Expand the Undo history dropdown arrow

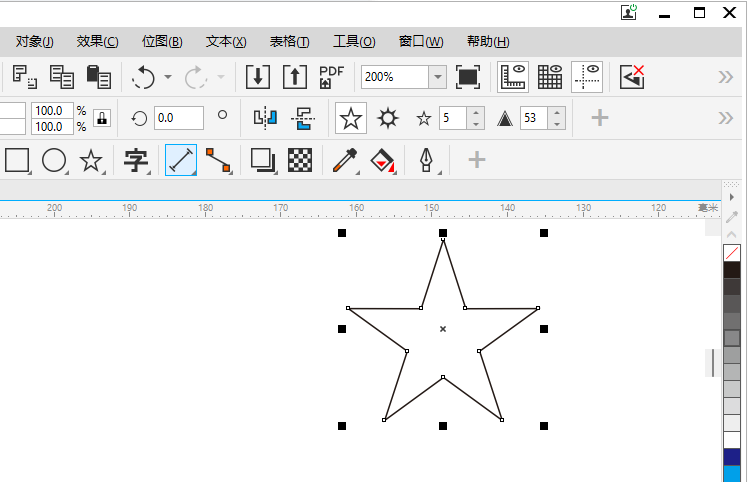point(168,76)
